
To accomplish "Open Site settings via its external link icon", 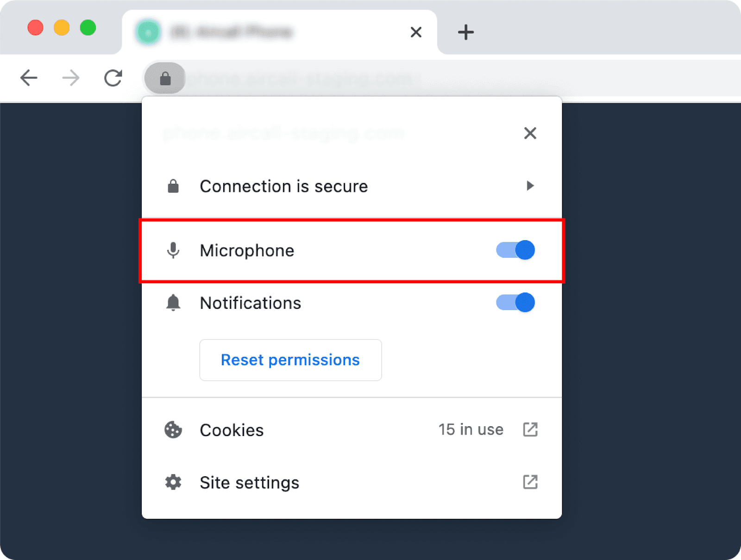I will (x=530, y=482).
